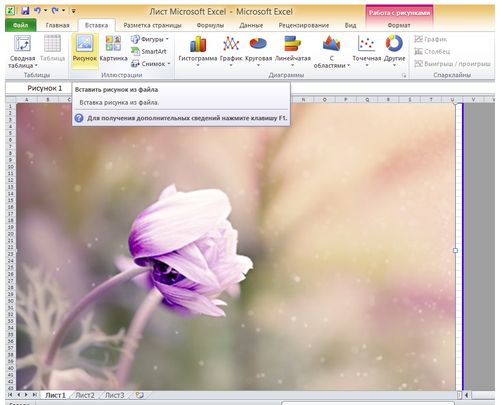Select column header V
This screenshot has width=500, height=405.
coord(473,99)
